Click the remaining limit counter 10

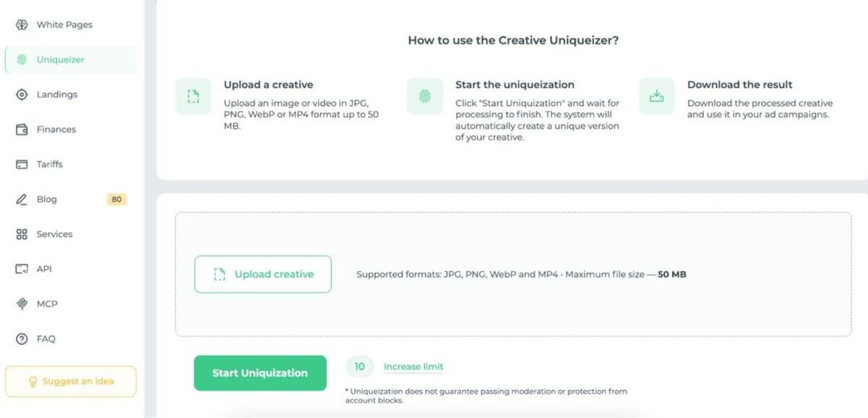pyautogui.click(x=360, y=367)
